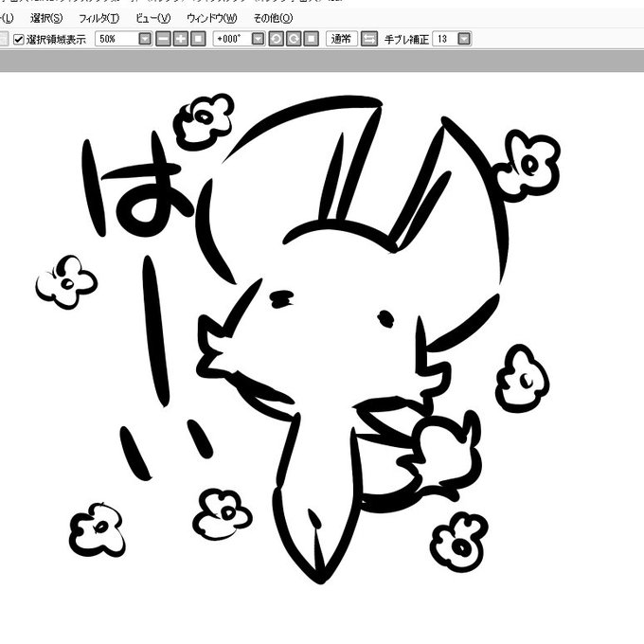644x644 pixels.
Task: Click the reset rotation square icon
Action: [312, 39]
